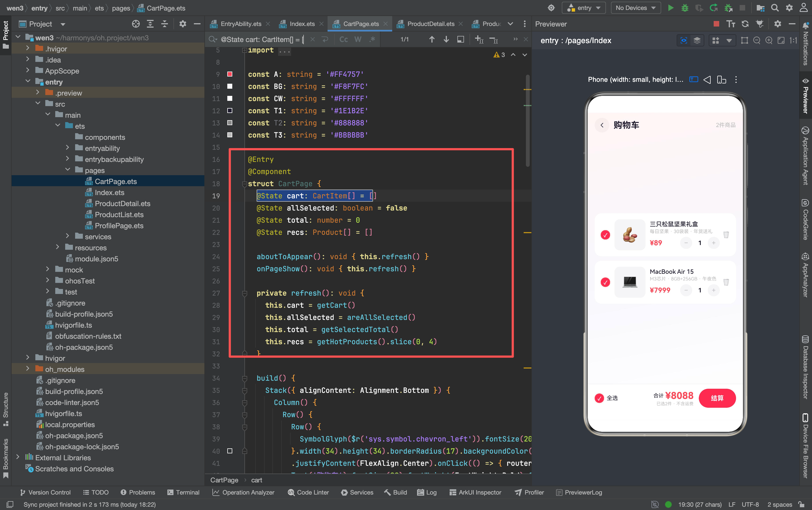Image resolution: width=812 pixels, height=510 pixels.
Task: Open ProfilePage.ets in project tree
Action: tap(119, 226)
